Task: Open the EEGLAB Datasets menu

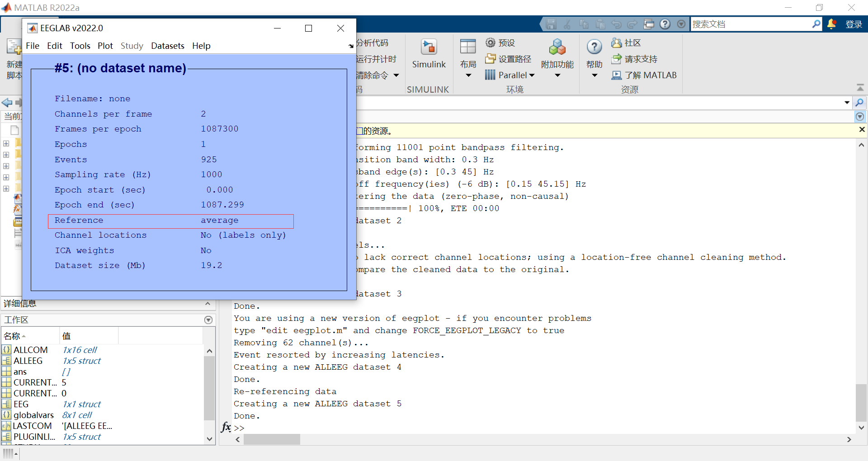Action: click(168, 46)
